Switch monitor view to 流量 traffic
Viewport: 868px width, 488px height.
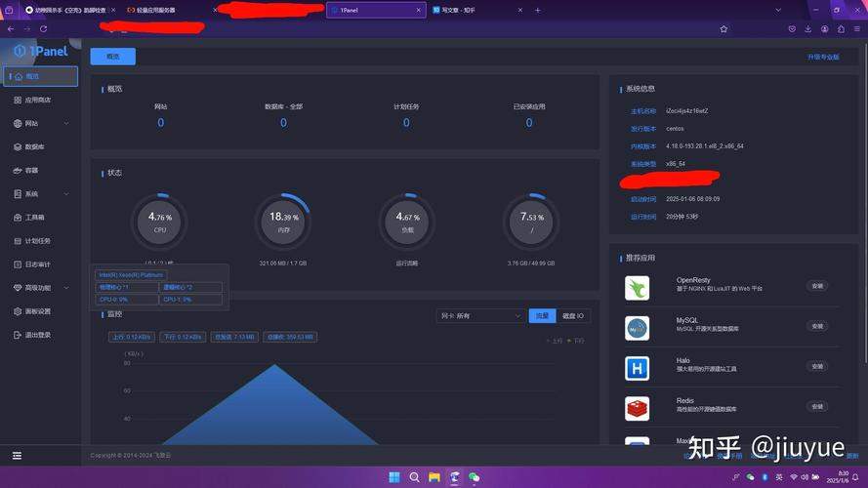pos(542,316)
